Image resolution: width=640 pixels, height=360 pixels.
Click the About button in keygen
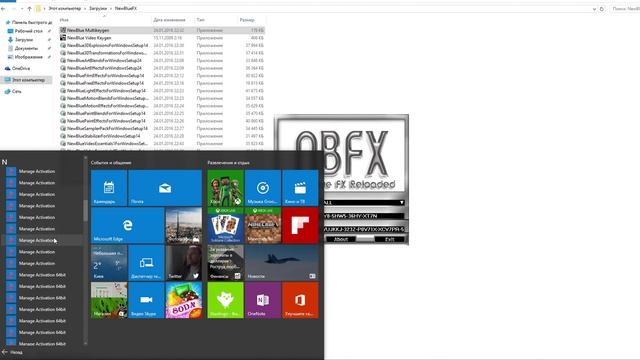pyautogui.click(x=341, y=239)
